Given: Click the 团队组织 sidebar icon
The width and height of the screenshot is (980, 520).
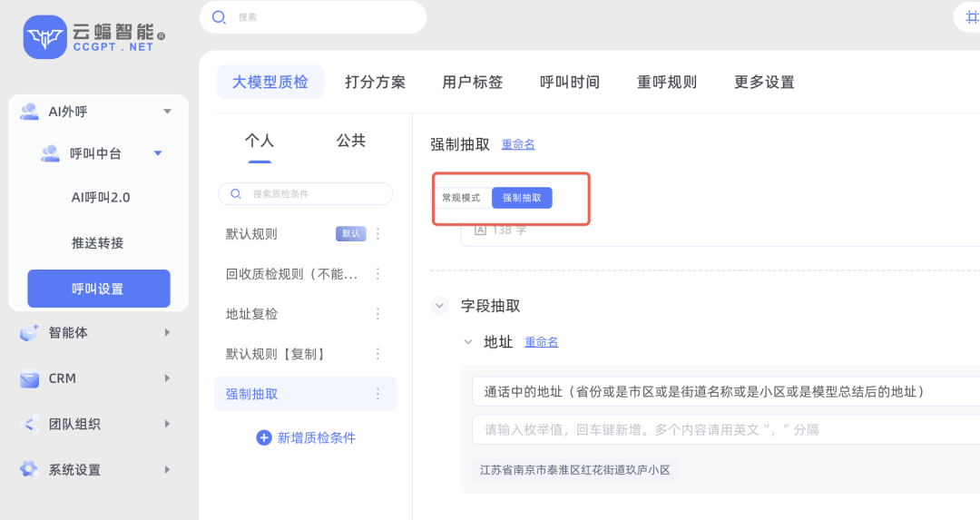Looking at the screenshot, I should (x=29, y=424).
